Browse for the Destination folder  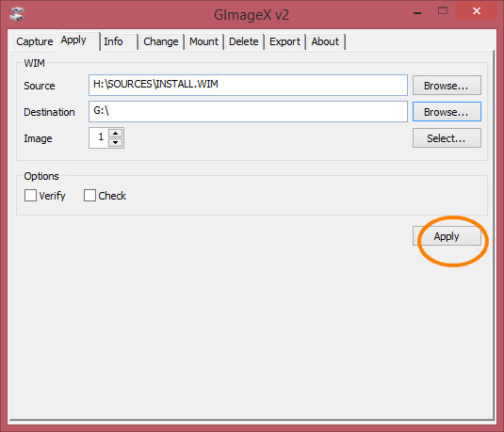coord(447,112)
